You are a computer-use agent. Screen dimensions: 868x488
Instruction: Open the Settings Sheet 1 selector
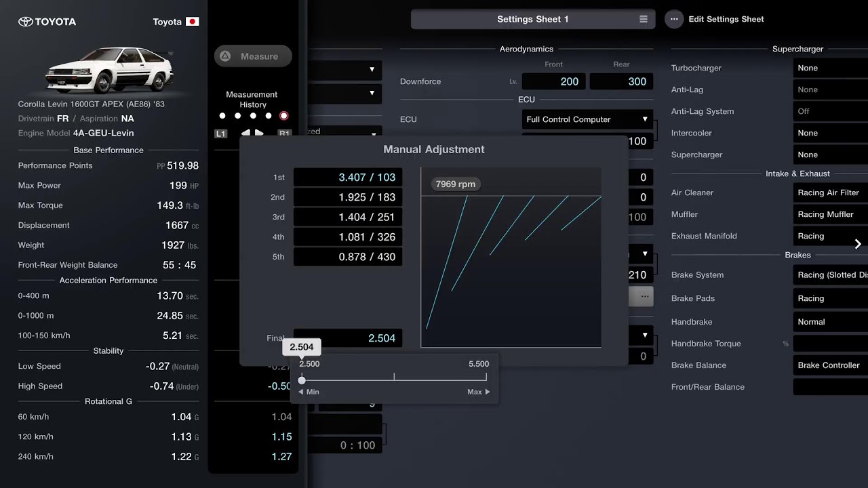[x=533, y=19]
